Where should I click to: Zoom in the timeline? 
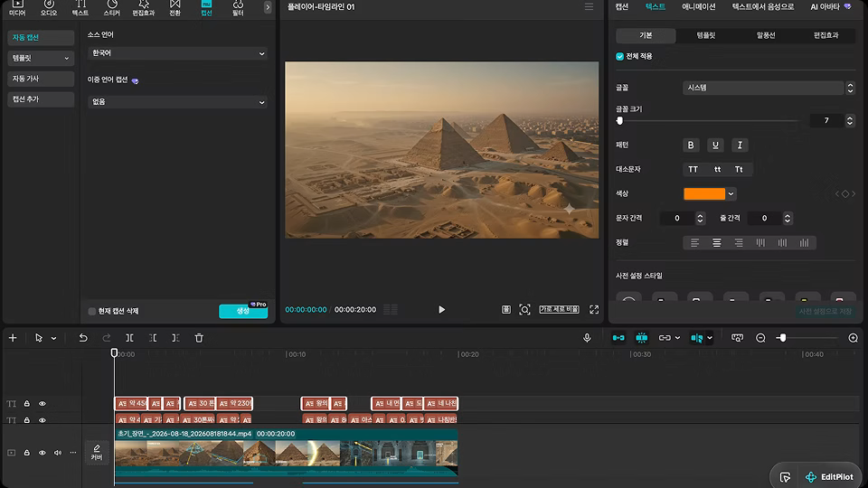(853, 337)
